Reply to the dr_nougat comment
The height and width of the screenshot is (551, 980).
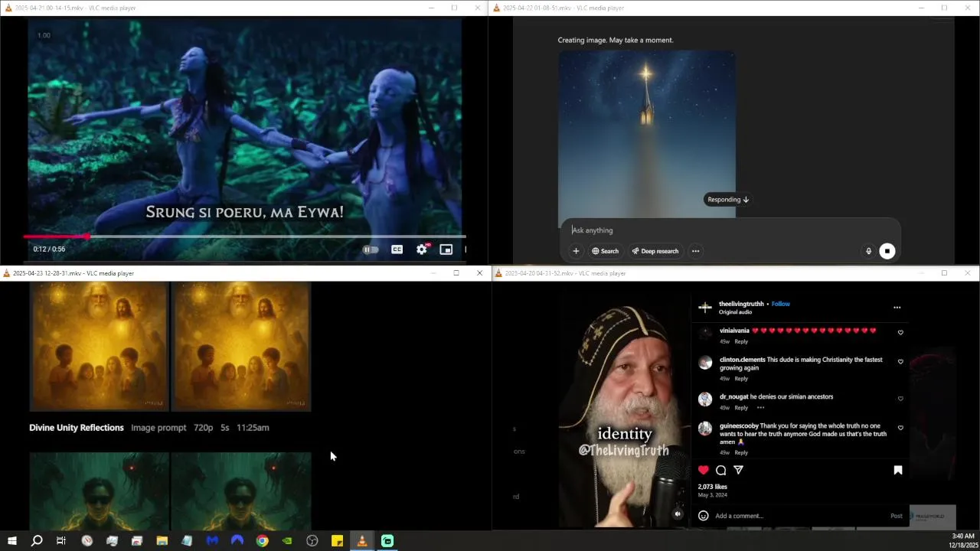coord(741,408)
